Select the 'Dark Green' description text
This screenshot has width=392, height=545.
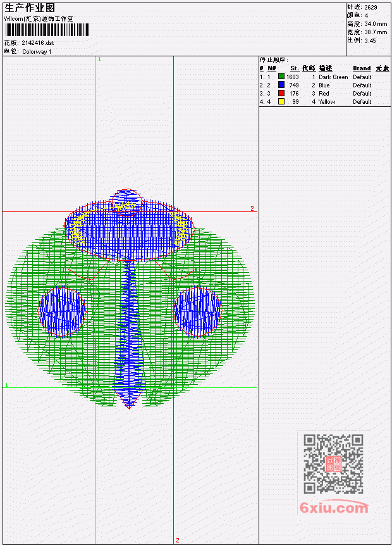pyautogui.click(x=333, y=77)
